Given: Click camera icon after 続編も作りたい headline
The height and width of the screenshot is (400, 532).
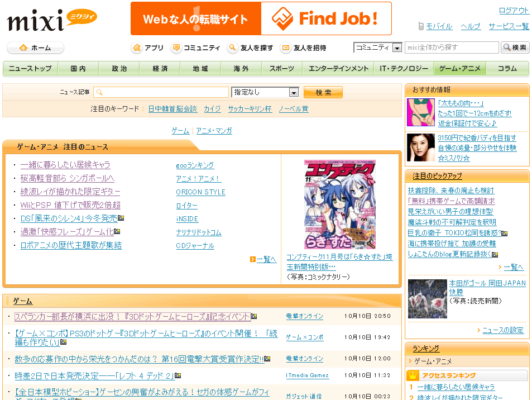Looking at the screenshot, I should (x=64, y=342).
